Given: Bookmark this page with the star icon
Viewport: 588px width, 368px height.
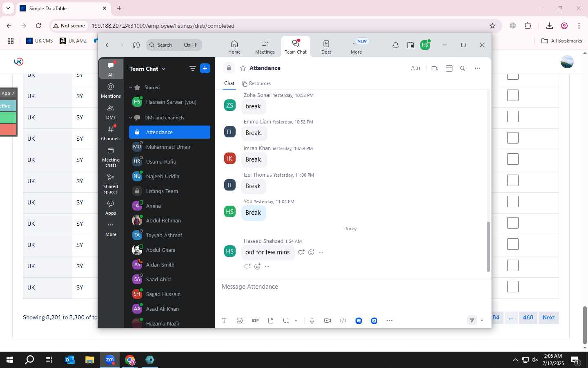Looking at the screenshot, I should pyautogui.click(x=492, y=26).
